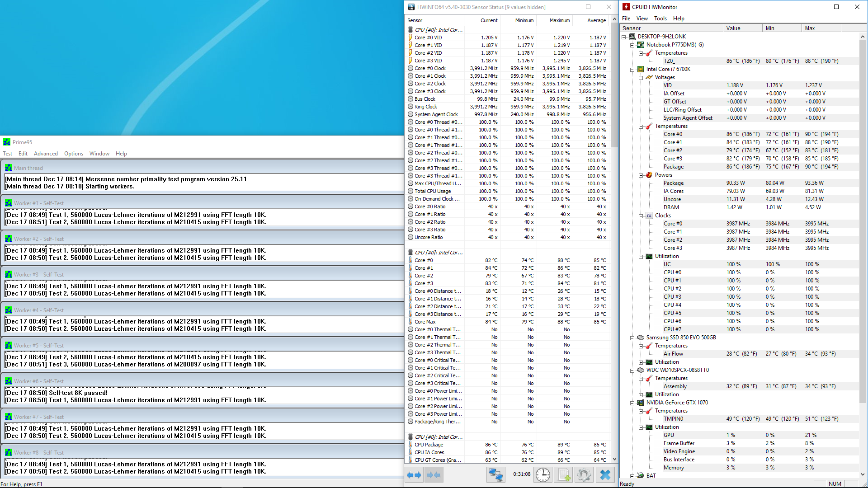The image size is (868, 488).
Task: Collapse the Voltages branch in HWMonitor
Action: pos(641,77)
